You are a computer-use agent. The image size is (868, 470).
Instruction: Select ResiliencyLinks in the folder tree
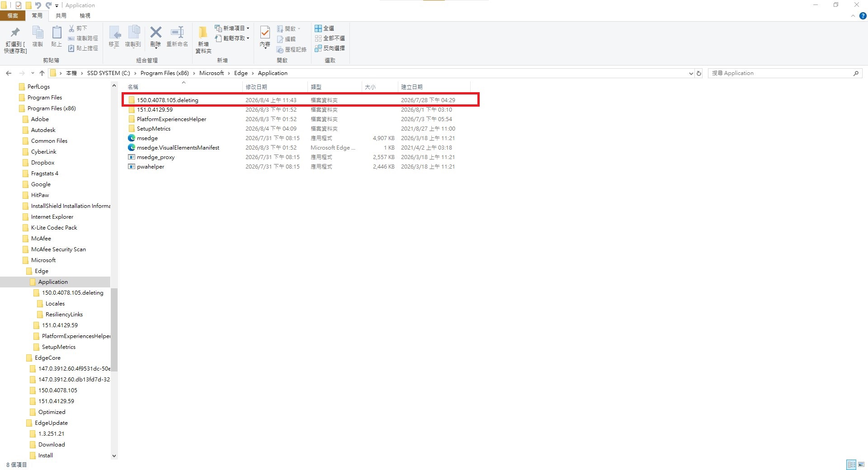click(64, 315)
